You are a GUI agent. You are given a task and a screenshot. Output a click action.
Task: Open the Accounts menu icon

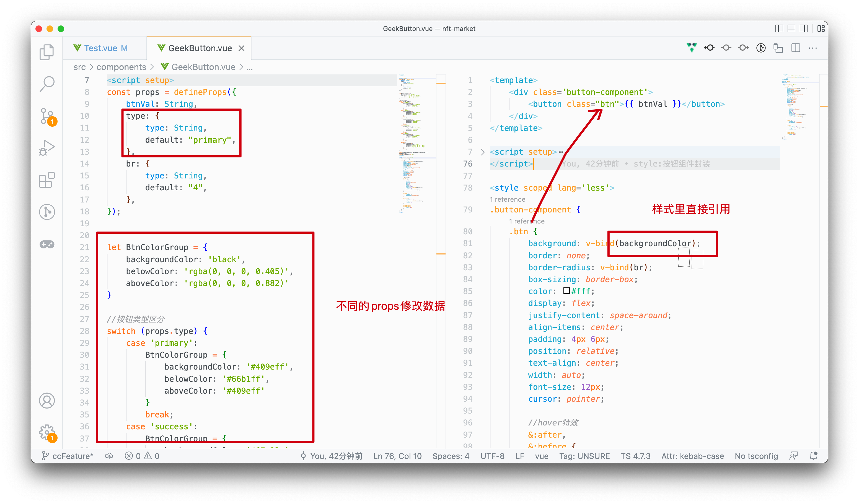[x=47, y=400]
